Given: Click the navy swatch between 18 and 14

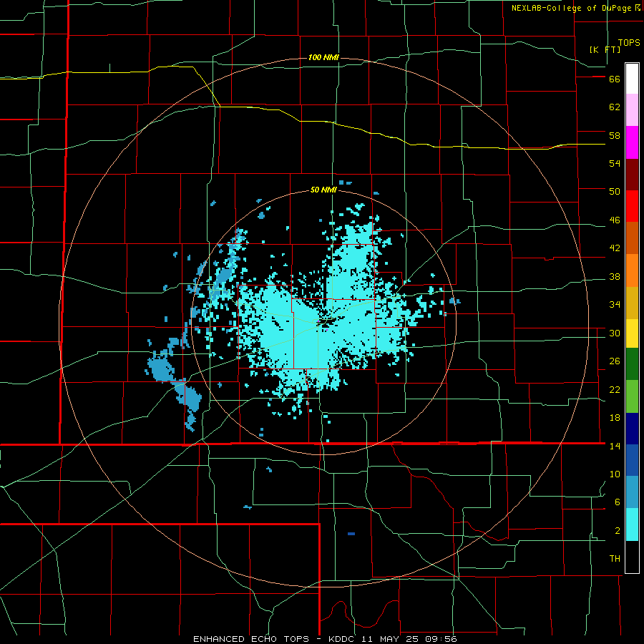Looking at the screenshot, I should click(632, 429).
